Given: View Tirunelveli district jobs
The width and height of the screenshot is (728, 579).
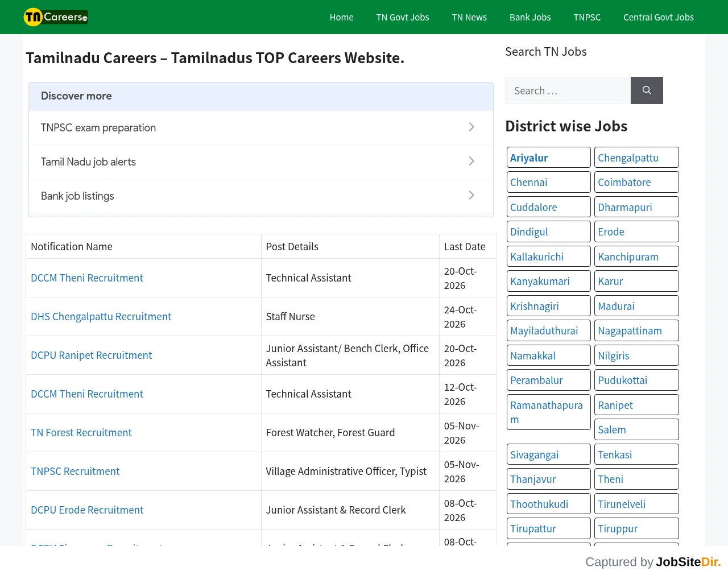Looking at the screenshot, I should coord(636,504).
